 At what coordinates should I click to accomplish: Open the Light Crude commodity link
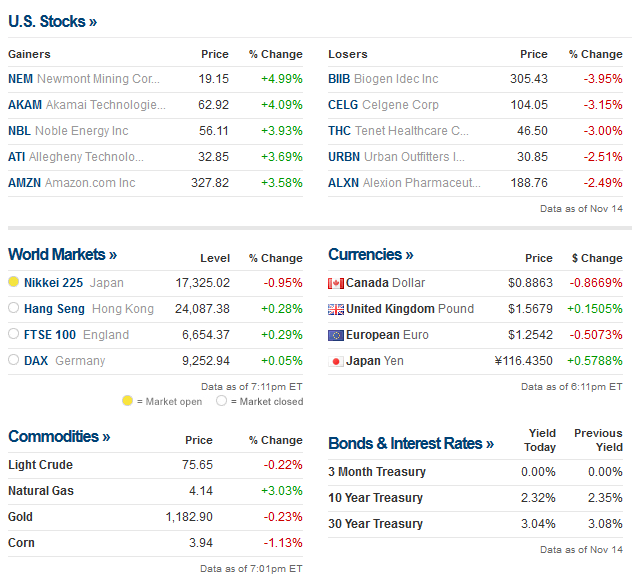[x=40, y=465]
